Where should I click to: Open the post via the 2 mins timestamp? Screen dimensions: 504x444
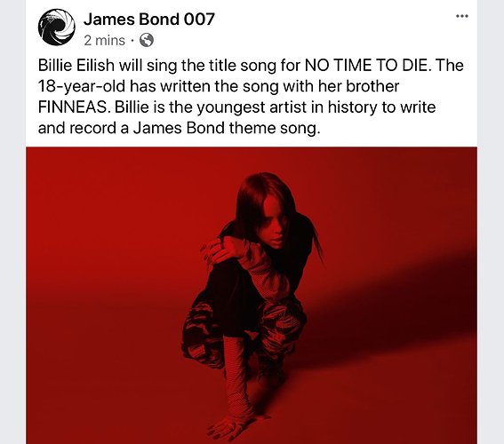[x=105, y=41]
